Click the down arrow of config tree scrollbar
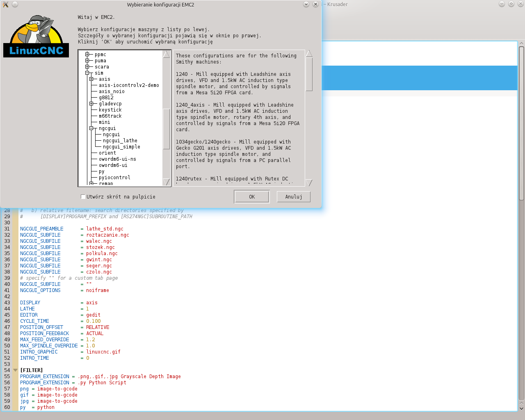This screenshot has height=420, width=525. click(x=166, y=182)
